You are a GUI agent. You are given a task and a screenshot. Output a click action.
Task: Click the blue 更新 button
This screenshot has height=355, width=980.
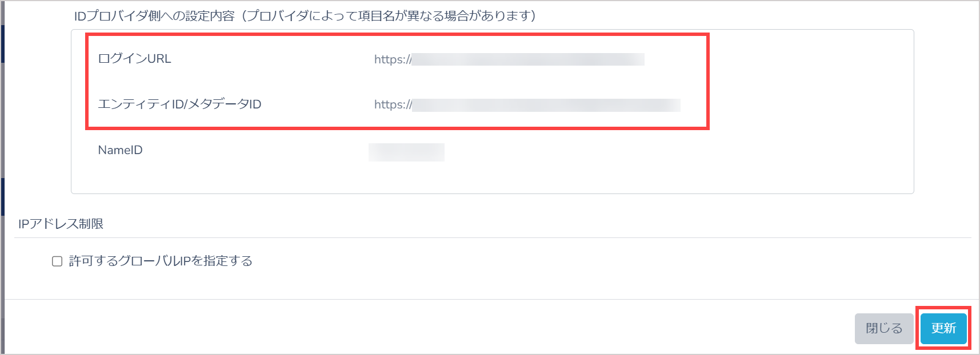tap(943, 328)
